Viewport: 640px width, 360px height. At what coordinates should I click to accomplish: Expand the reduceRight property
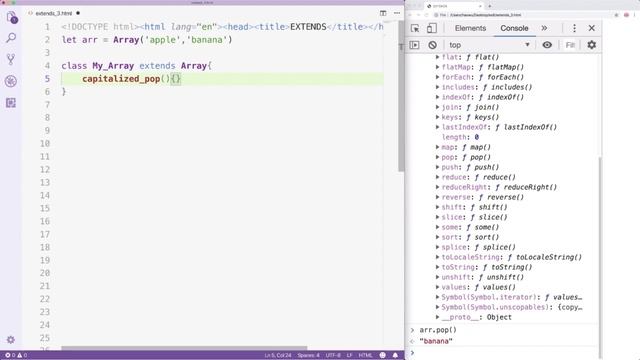click(438, 187)
